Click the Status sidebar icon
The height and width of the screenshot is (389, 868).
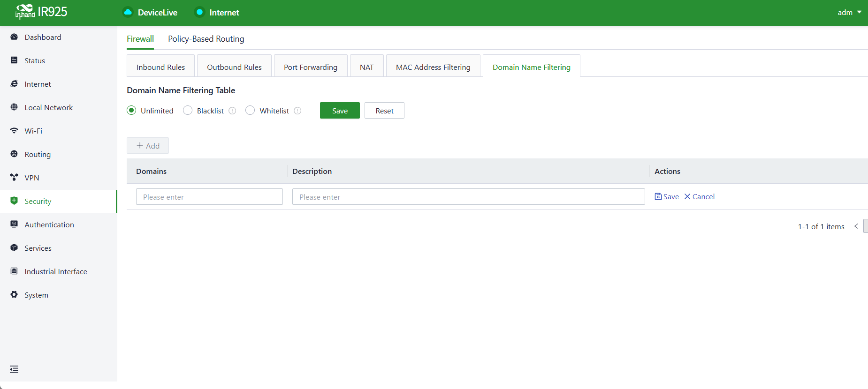coord(14,60)
